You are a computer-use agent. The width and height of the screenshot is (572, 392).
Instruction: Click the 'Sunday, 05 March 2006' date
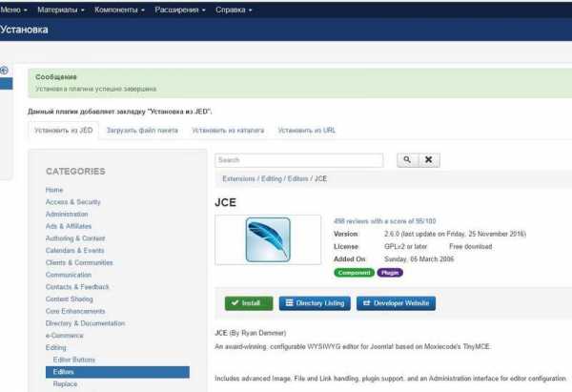tap(419, 259)
